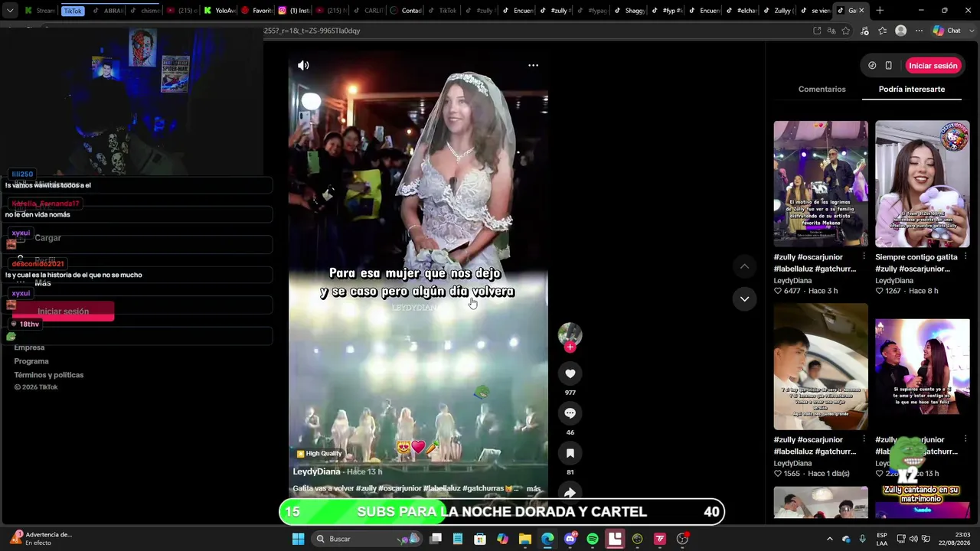
Task: Click the phone app icon in the top pill
Action: pyautogui.click(x=888, y=66)
